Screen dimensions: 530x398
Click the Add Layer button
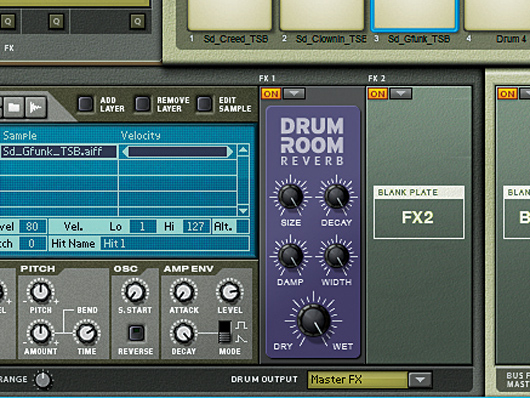(x=86, y=104)
